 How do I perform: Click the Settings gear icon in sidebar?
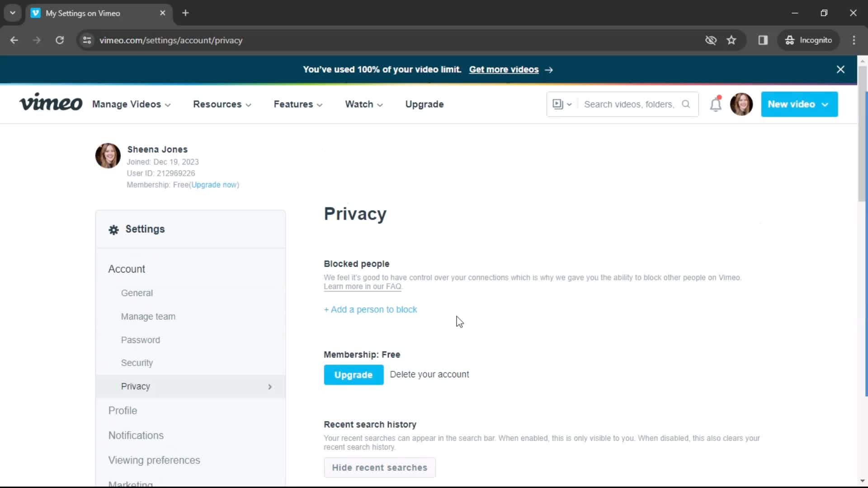point(113,230)
